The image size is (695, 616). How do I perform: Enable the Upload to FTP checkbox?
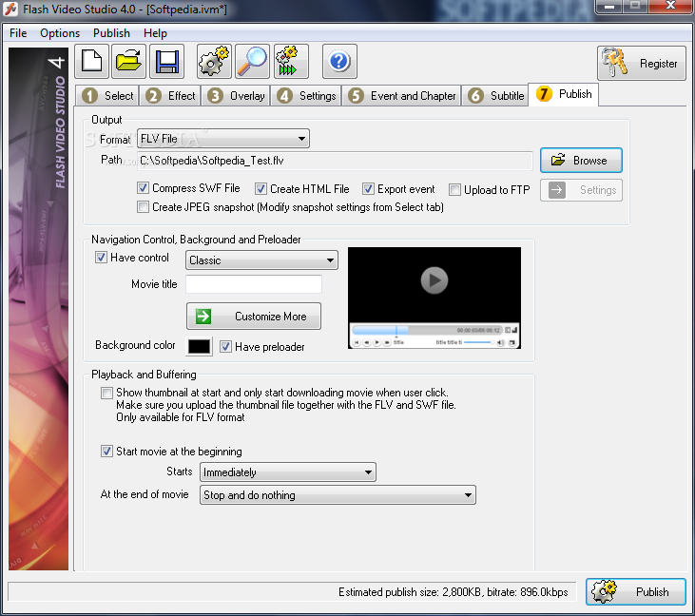coord(454,190)
